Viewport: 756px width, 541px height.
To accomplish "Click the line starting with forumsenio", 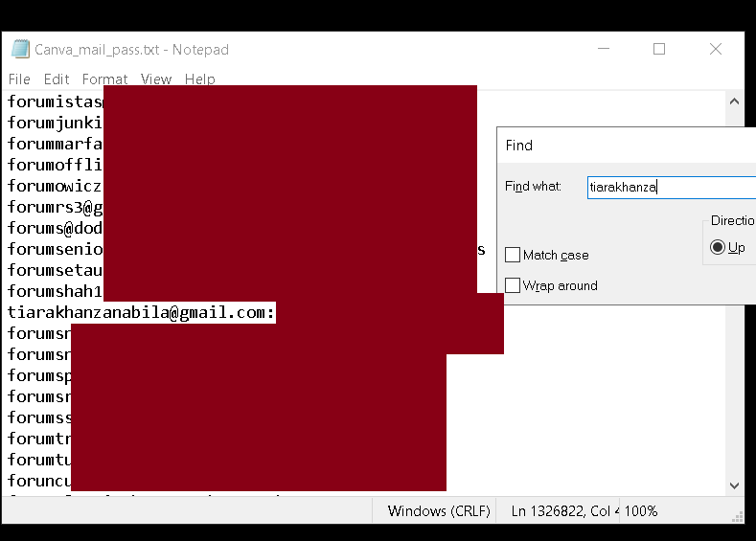I will click(x=55, y=249).
